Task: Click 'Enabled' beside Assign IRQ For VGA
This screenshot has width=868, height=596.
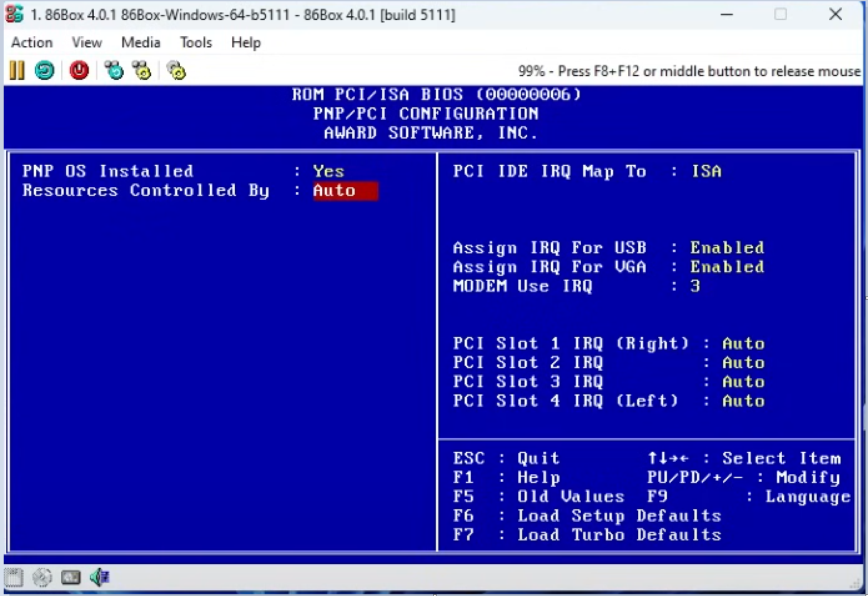Action: 727,266
